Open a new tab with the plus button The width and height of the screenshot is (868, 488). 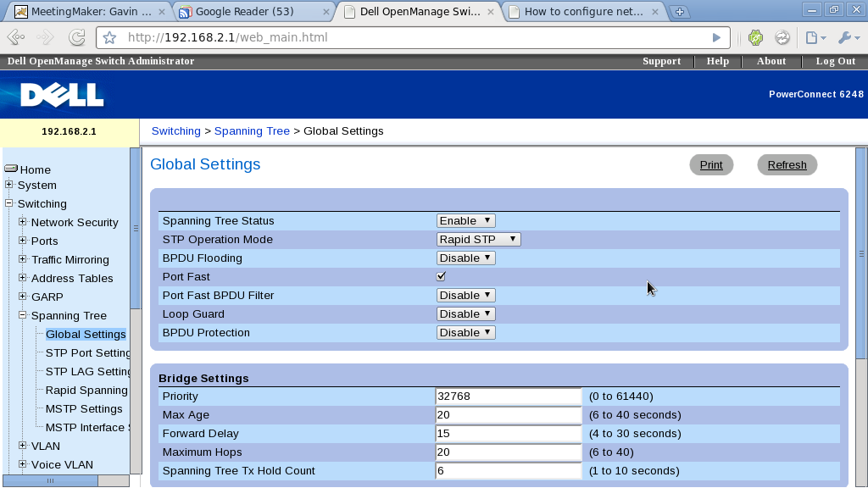pos(680,12)
